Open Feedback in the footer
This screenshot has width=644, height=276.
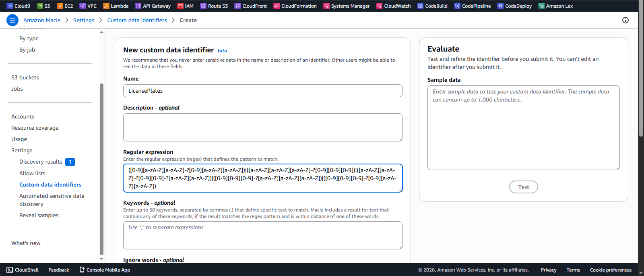(x=59, y=270)
